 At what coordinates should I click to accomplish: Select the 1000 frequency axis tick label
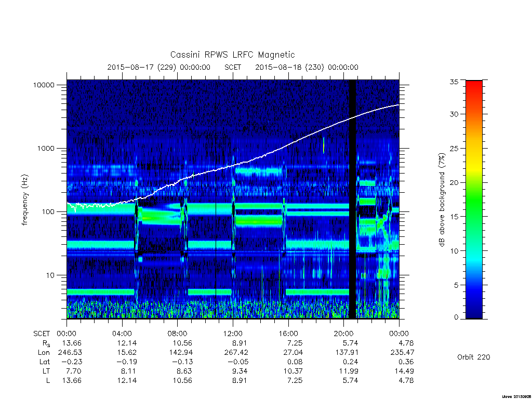[x=46, y=148]
